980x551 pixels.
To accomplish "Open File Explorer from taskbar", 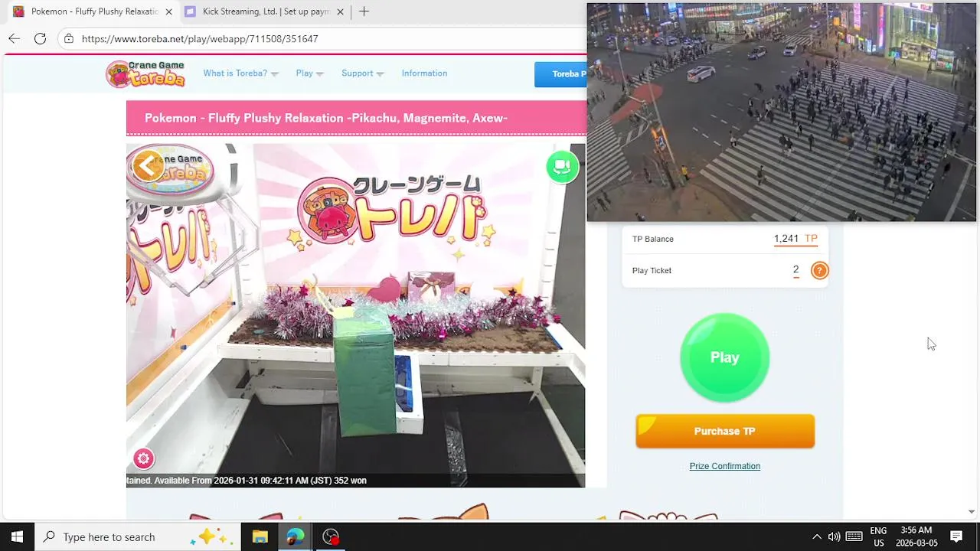I will [x=260, y=536].
